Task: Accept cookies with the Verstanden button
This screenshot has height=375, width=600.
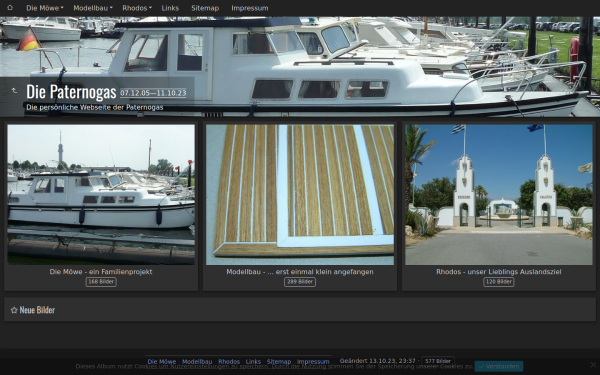Action: tap(499, 367)
